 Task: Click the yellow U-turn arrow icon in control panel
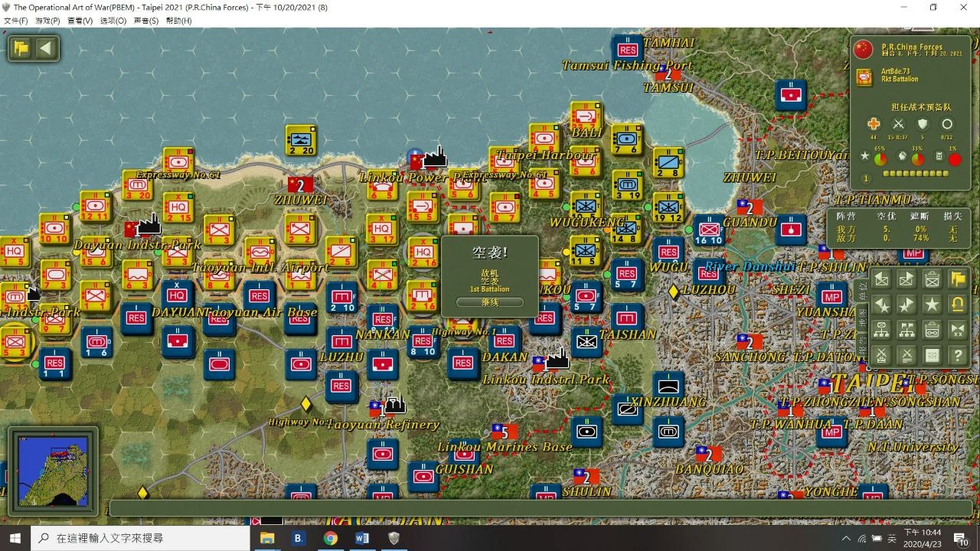pos(957,305)
